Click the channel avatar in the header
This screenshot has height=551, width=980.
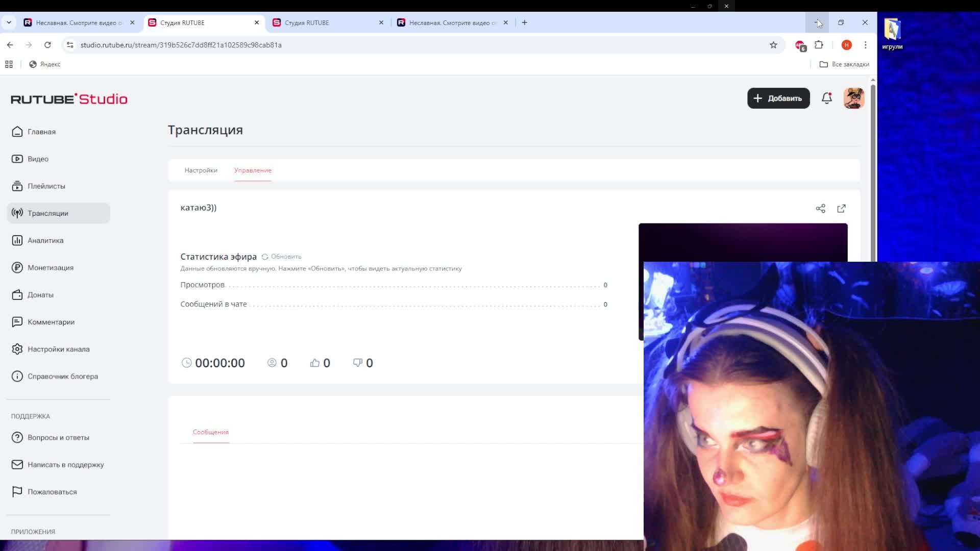coord(853,98)
